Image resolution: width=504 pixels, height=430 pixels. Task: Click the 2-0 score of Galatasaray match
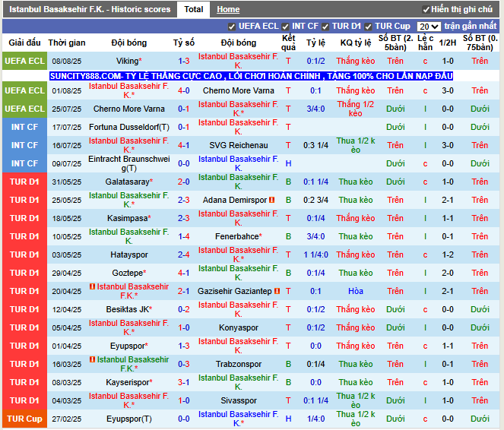click(184, 182)
